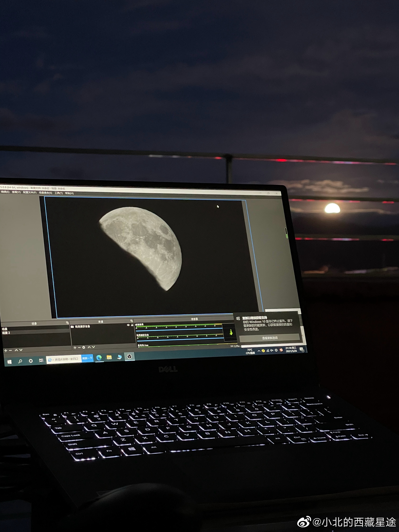Image resolution: width=399 pixels, height=532 pixels.
Task: Open OBS Studio taskbar icon
Action: tap(129, 356)
